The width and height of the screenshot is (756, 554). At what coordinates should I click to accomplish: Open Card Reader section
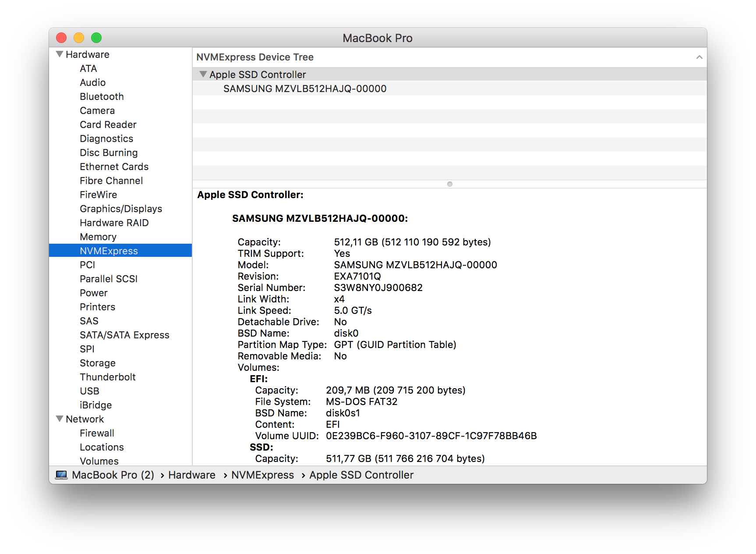108,124
